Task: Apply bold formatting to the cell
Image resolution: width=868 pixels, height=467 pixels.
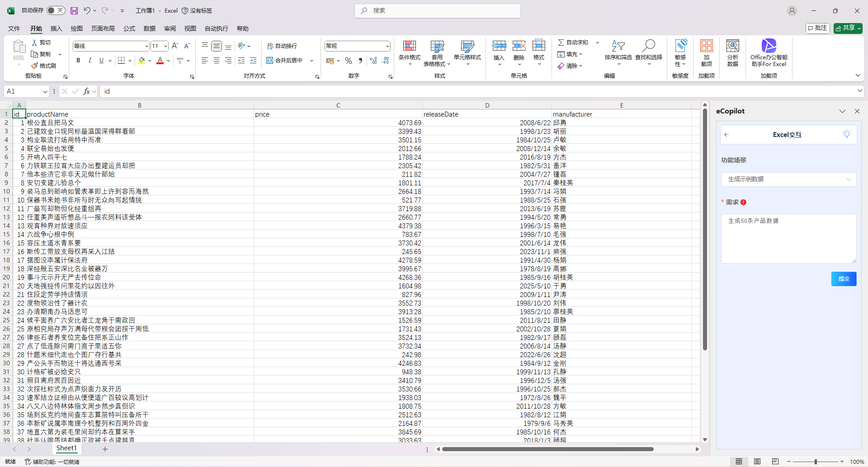Action: click(78, 61)
